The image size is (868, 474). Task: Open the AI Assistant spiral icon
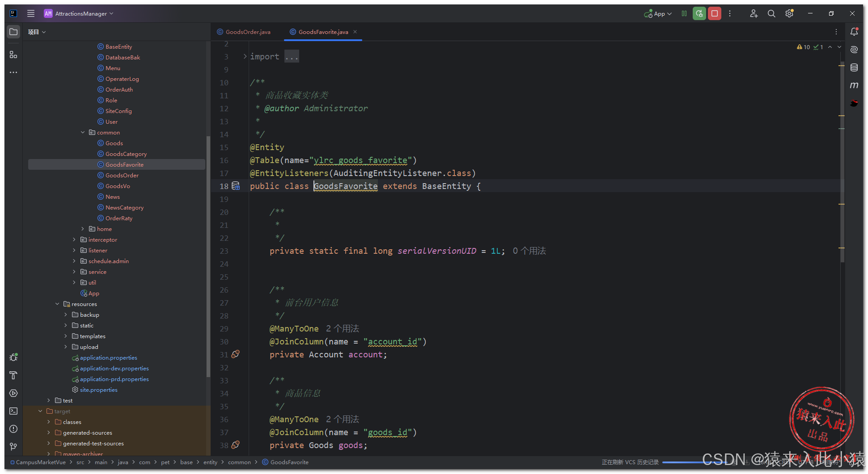point(854,50)
